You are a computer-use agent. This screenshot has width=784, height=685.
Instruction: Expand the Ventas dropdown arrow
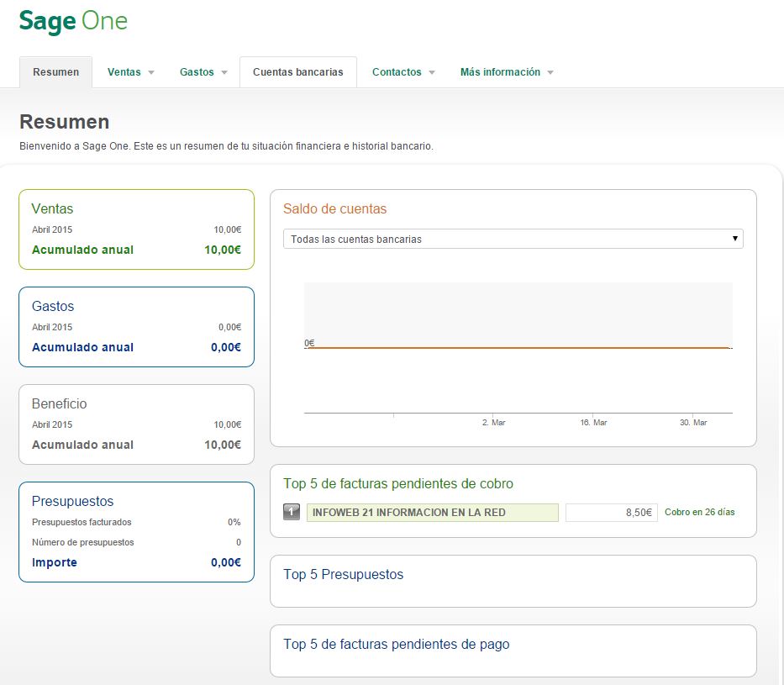point(151,72)
